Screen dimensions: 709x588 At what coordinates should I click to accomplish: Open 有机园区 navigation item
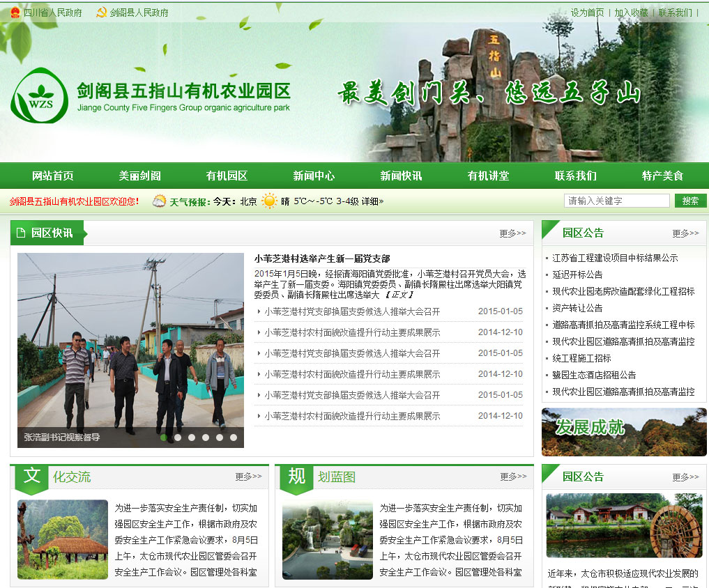click(x=227, y=176)
